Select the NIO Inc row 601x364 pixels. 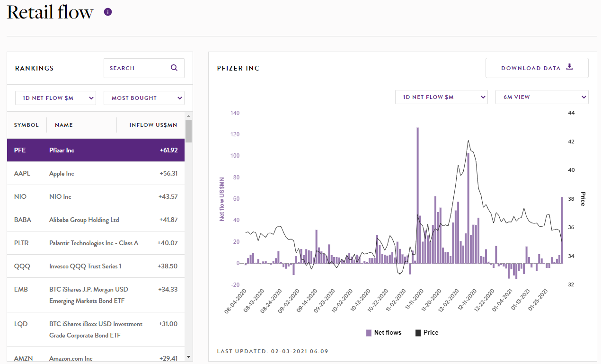[96, 196]
